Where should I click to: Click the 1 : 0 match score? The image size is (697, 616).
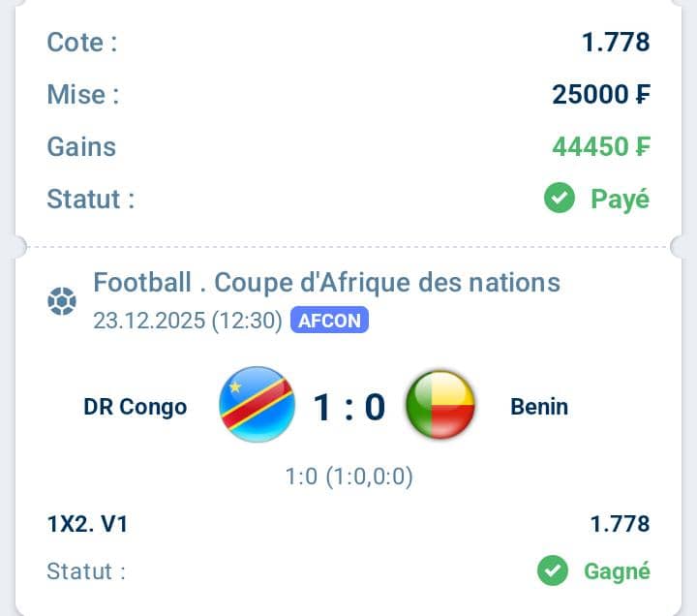pos(348,407)
